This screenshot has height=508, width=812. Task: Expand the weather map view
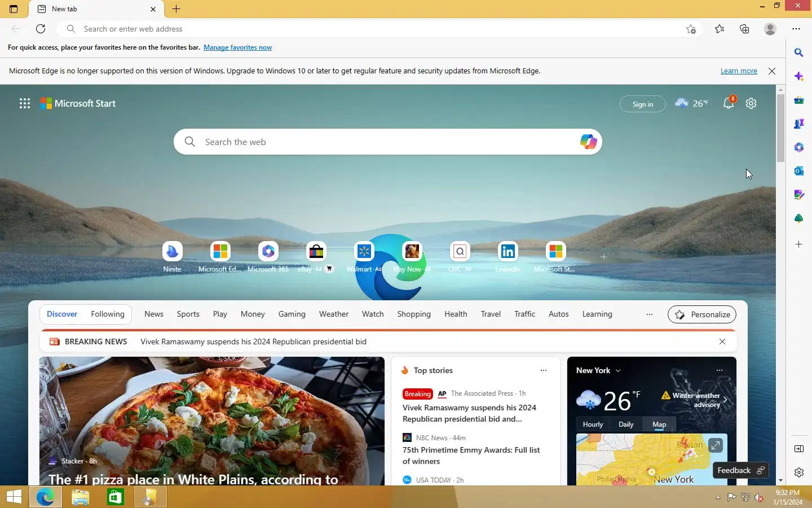pos(715,445)
